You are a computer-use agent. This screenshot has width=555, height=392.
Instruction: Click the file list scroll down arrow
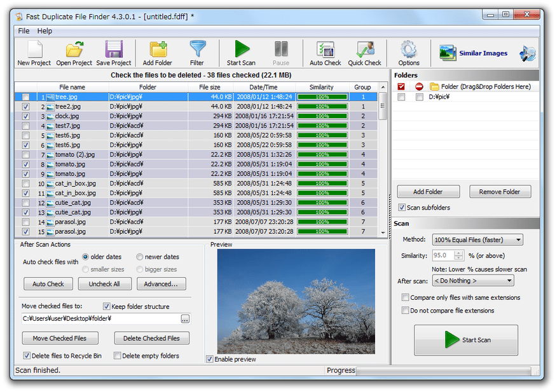click(x=383, y=233)
